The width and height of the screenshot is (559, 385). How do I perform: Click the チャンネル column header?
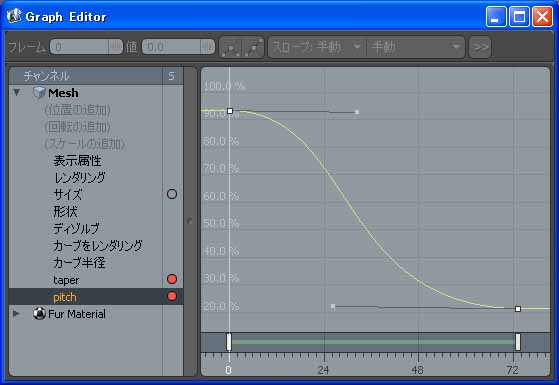tap(86, 76)
